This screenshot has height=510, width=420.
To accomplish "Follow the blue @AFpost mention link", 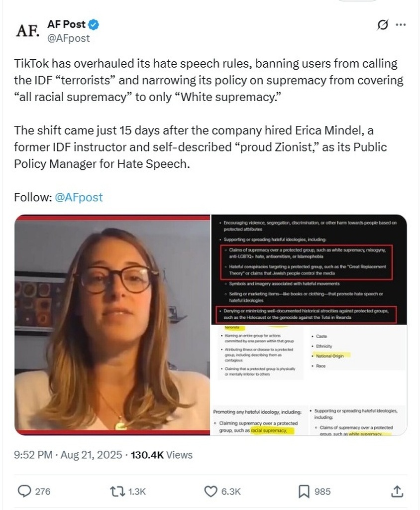I will click(x=79, y=197).
